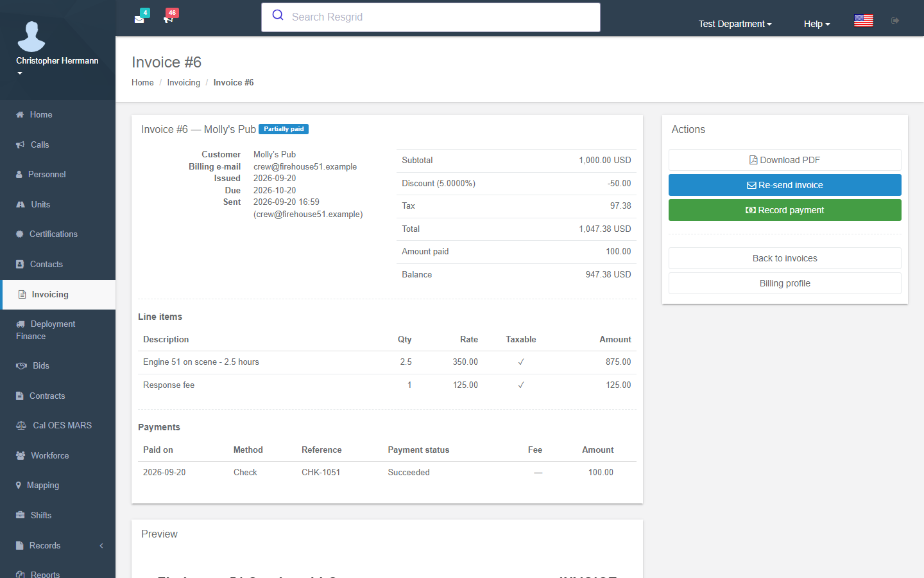Open the messages envelope icon
Screen dimensions: 924x578
(x=139, y=19)
